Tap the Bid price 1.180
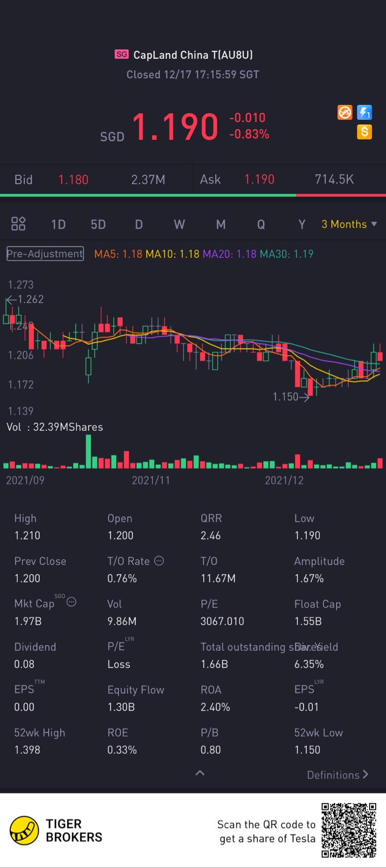Image resolution: width=386 pixels, height=868 pixels. 74,180
